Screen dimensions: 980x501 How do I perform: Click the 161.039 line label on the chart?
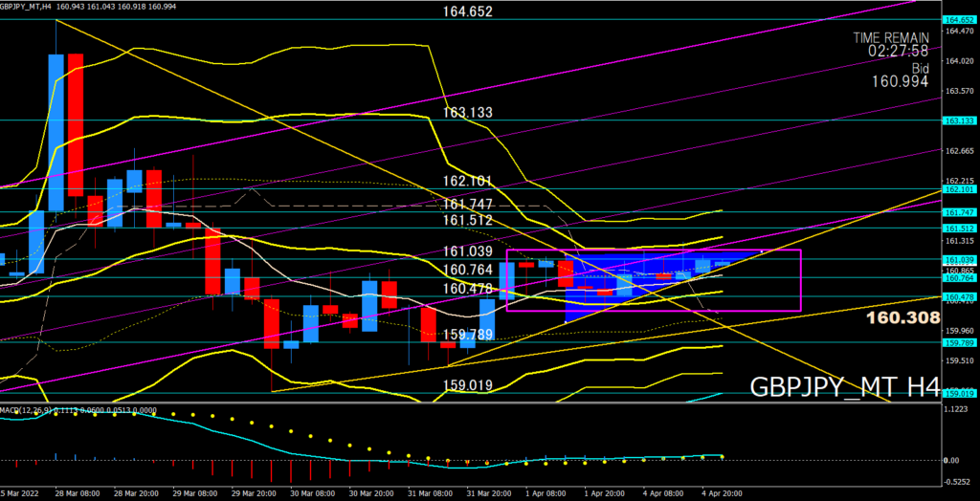pos(467,251)
